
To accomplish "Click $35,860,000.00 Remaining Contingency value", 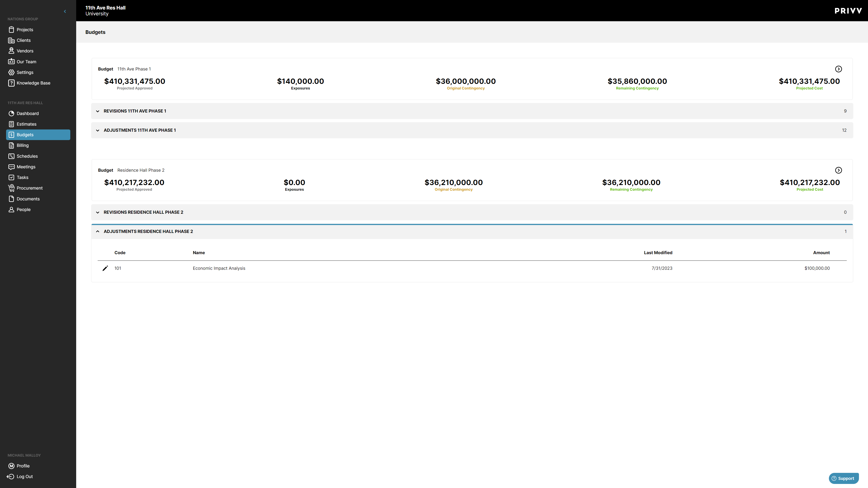I will click(x=637, y=82).
